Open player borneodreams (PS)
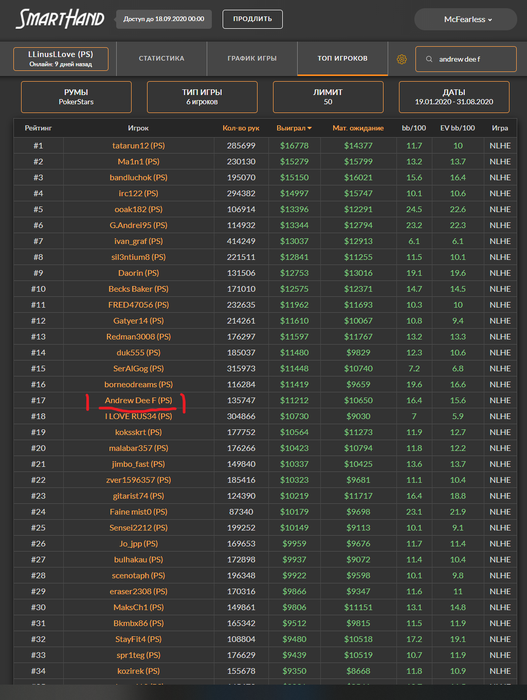Image resolution: width=527 pixels, height=700 pixels. coord(138,384)
